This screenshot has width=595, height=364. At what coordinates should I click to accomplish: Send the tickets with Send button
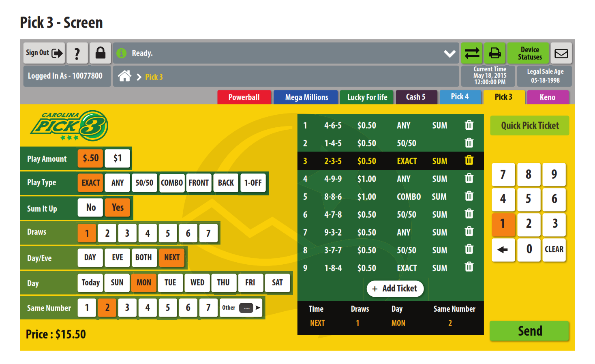coord(530,331)
